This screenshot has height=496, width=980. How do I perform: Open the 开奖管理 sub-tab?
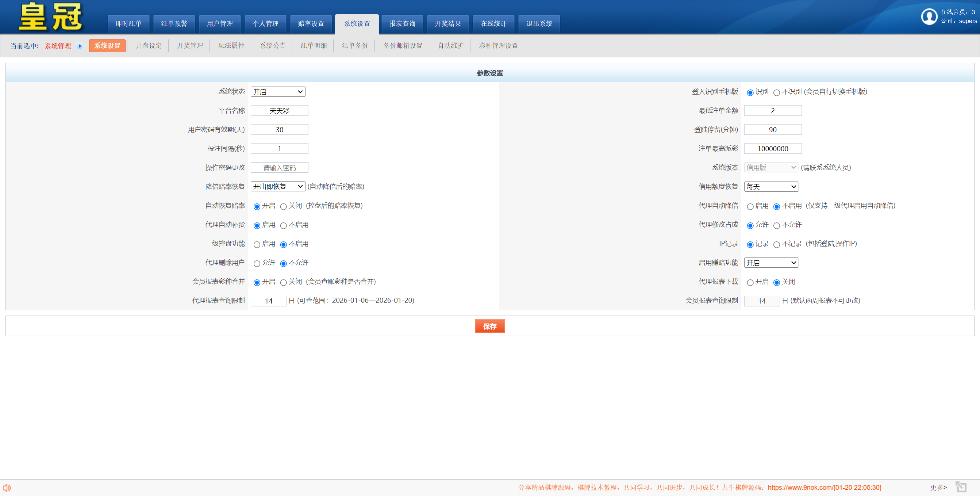pyautogui.click(x=190, y=45)
